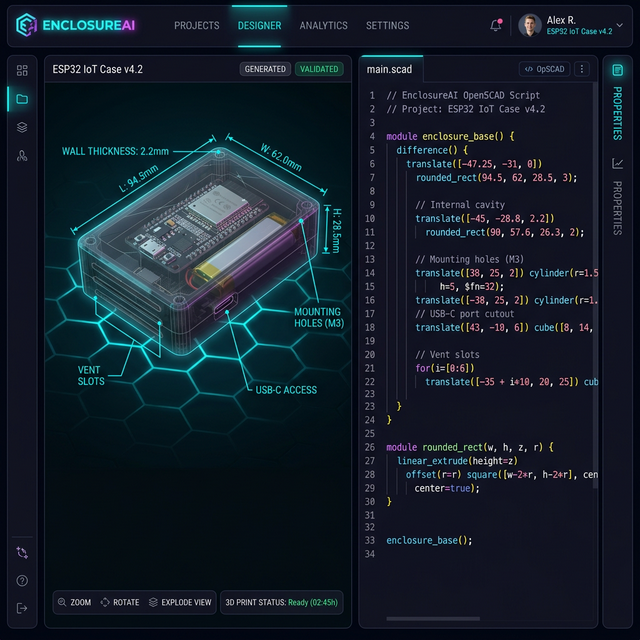Open the notifications bell
The height and width of the screenshot is (640, 640).
tap(496, 25)
